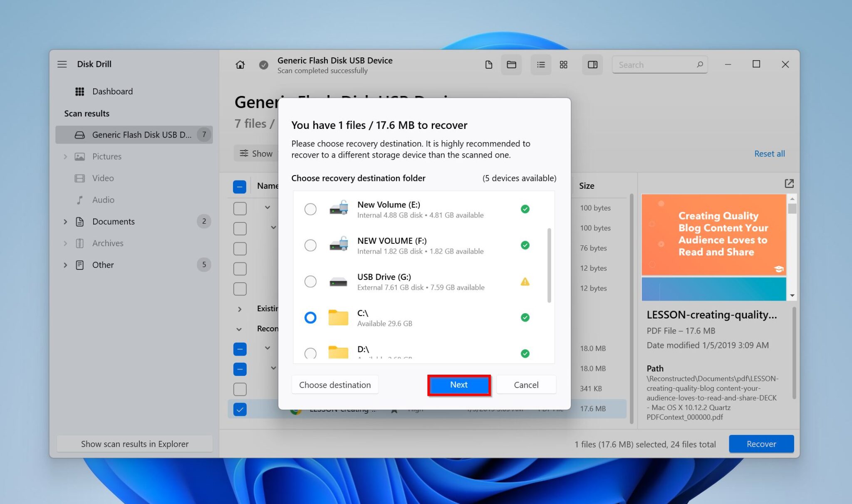Click the Archives zip icon
The width and height of the screenshot is (852, 504).
79,243
